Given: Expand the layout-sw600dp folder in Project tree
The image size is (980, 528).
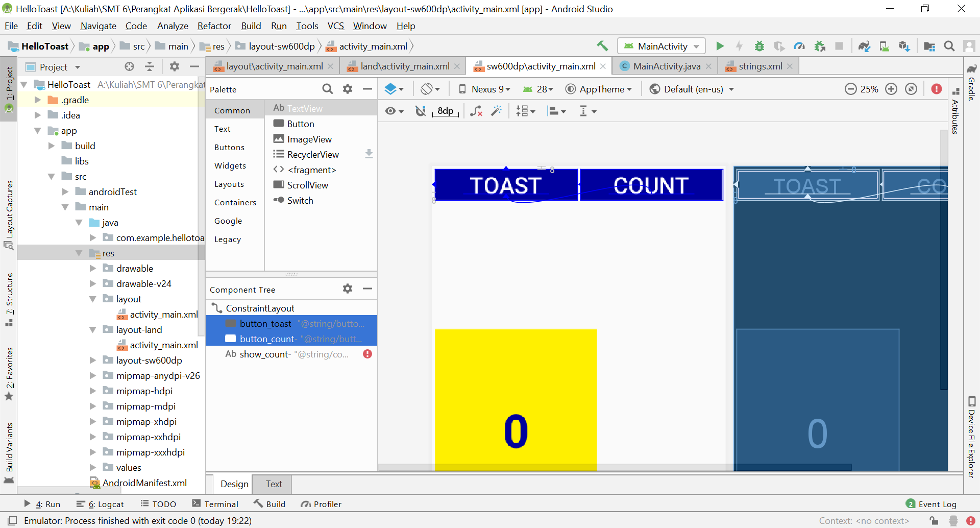Looking at the screenshot, I should [x=93, y=360].
